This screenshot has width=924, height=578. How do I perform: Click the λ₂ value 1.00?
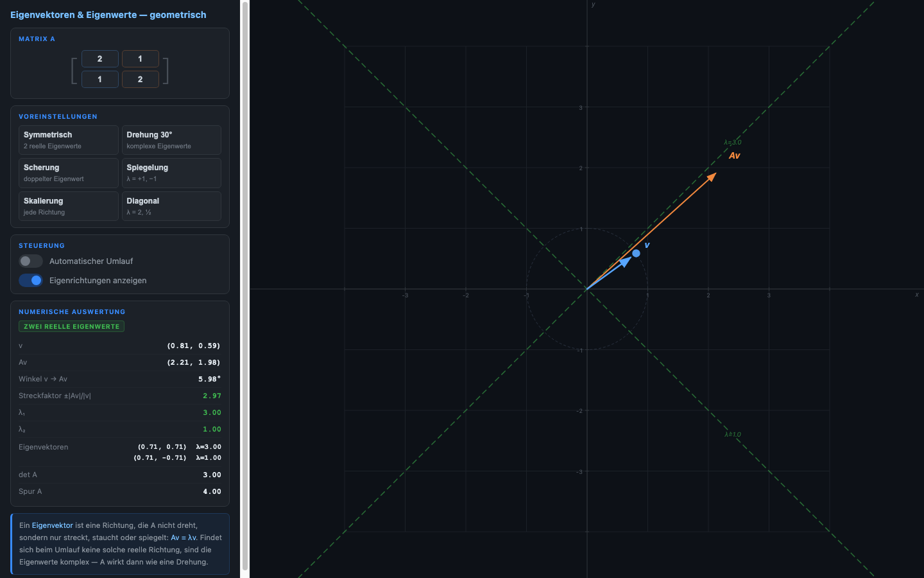[x=212, y=429]
